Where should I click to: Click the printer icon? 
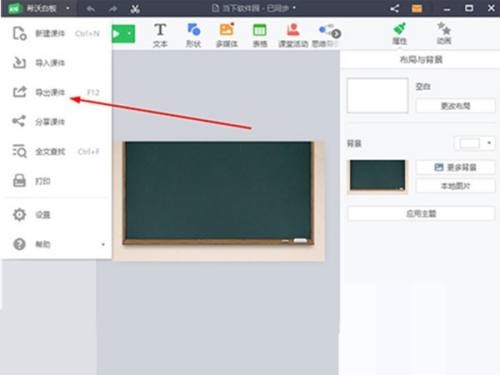tap(19, 181)
